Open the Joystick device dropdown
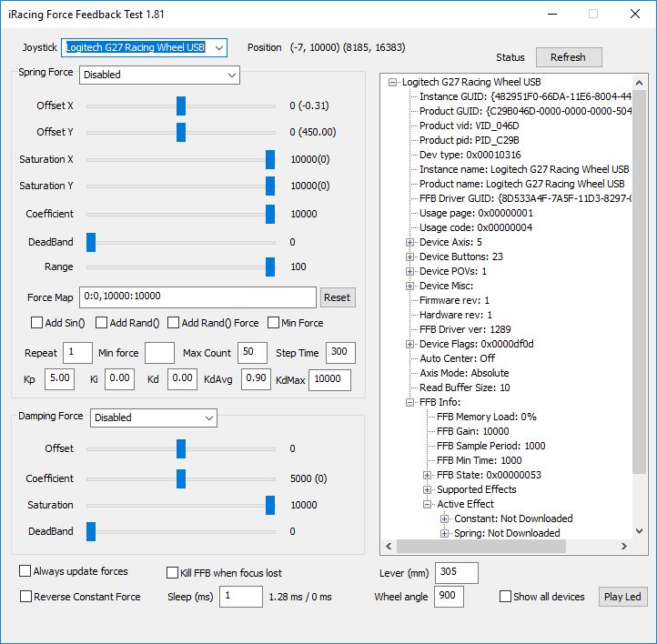The image size is (657, 644). point(144,47)
